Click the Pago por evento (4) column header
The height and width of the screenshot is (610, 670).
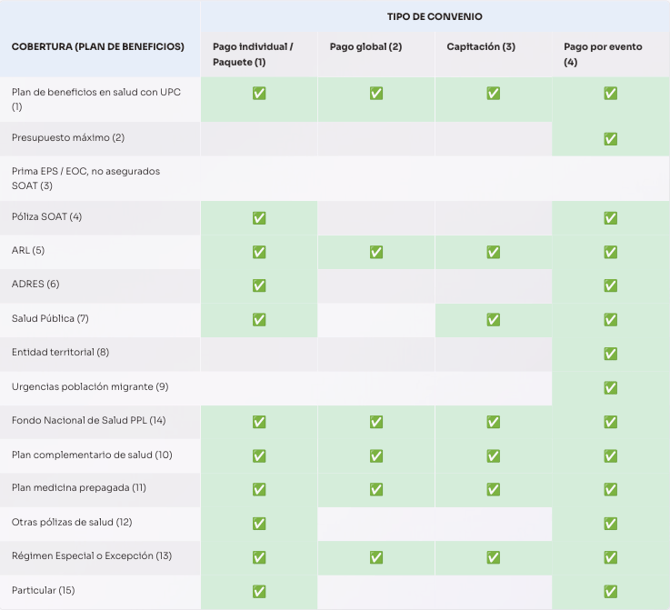[602, 54]
